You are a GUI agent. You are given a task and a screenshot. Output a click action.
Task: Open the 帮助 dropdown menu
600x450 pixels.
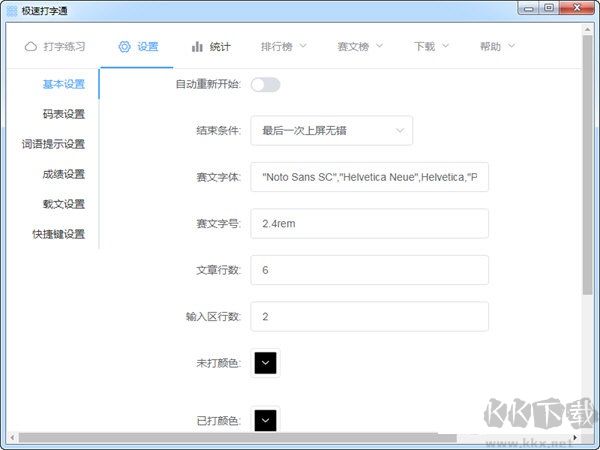point(496,46)
